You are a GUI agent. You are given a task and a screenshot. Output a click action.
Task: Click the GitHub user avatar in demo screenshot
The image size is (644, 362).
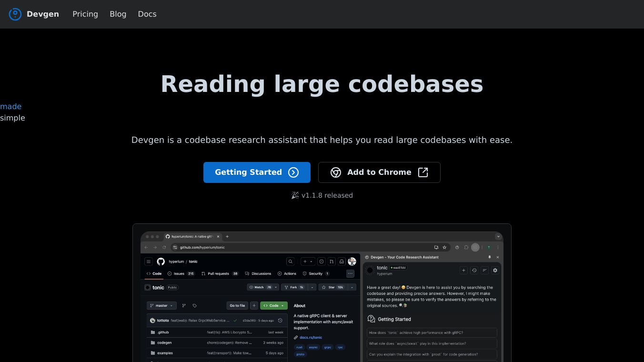(352, 261)
